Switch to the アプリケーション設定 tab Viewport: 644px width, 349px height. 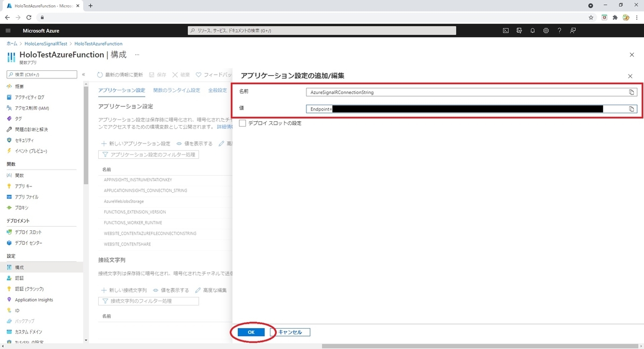(x=122, y=90)
